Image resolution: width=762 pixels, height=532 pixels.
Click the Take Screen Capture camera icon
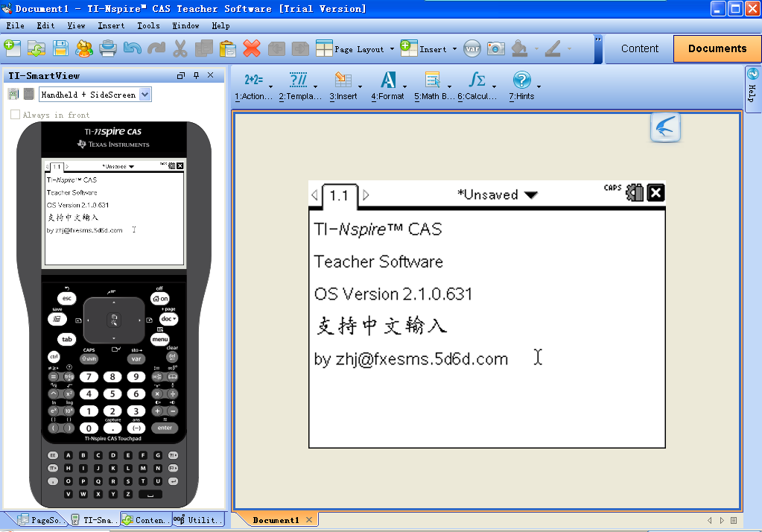click(496, 48)
